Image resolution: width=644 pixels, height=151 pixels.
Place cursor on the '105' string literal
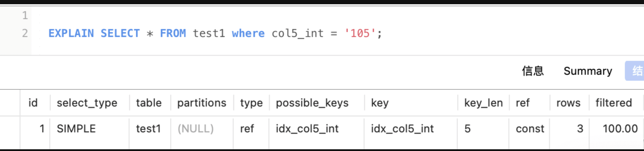[360, 33]
